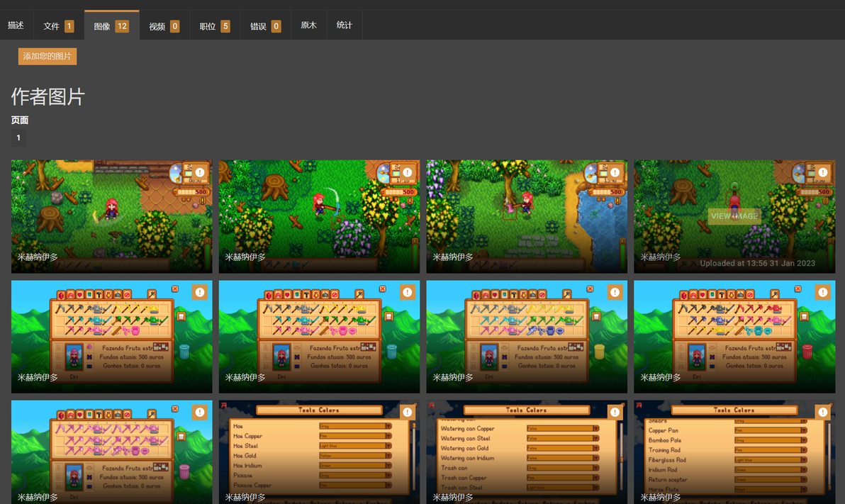Open author 米赫纳伊多 on yellow trash can image
This screenshot has height=504, width=845.
(453, 377)
